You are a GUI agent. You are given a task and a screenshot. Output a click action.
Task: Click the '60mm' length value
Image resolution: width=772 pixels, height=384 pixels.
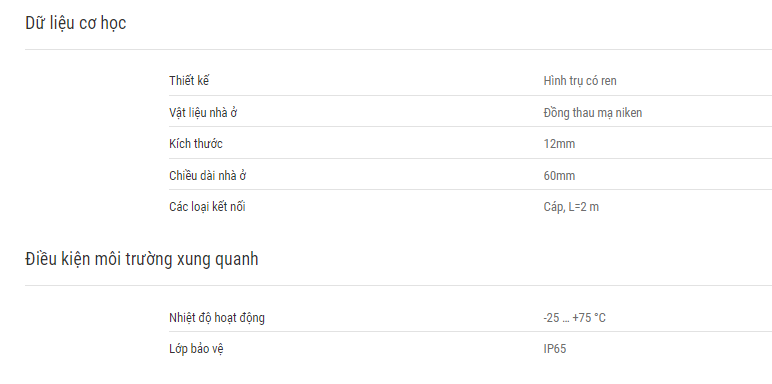coord(559,176)
